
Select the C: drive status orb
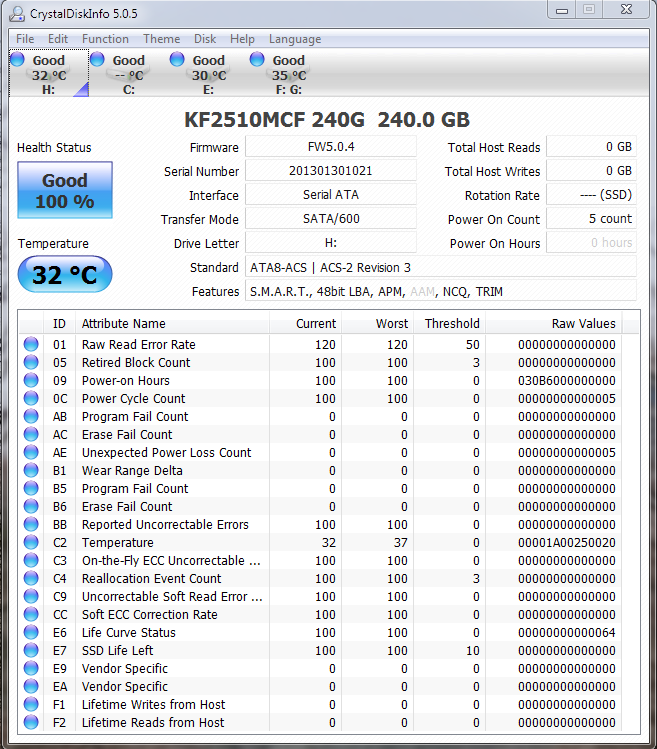click(97, 60)
